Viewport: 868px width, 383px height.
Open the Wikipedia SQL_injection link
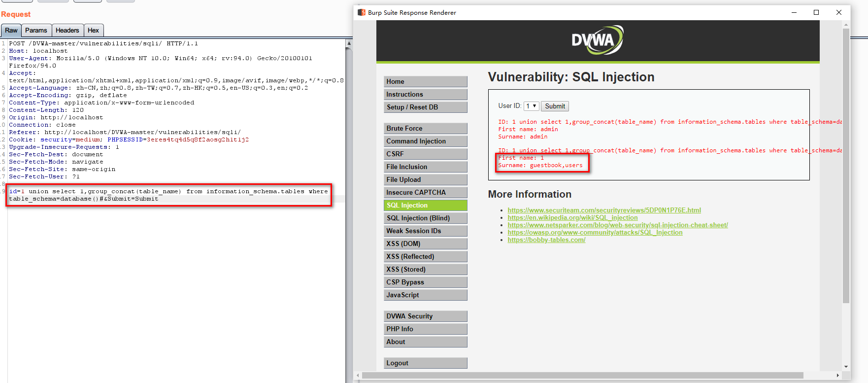[x=572, y=218]
